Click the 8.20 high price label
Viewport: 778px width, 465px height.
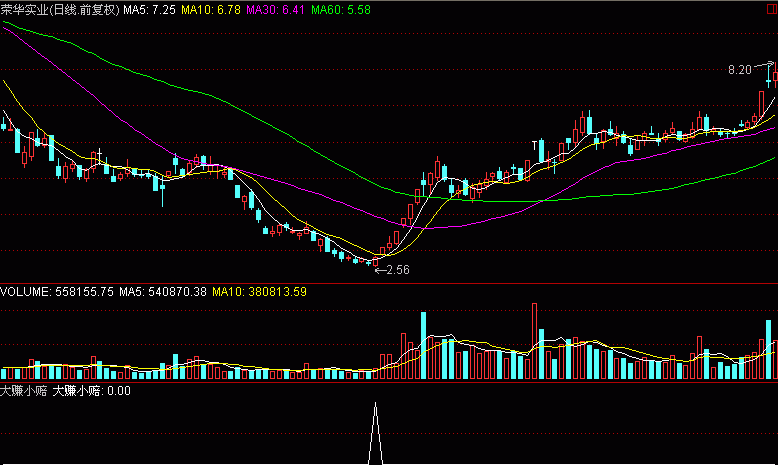tap(740, 70)
